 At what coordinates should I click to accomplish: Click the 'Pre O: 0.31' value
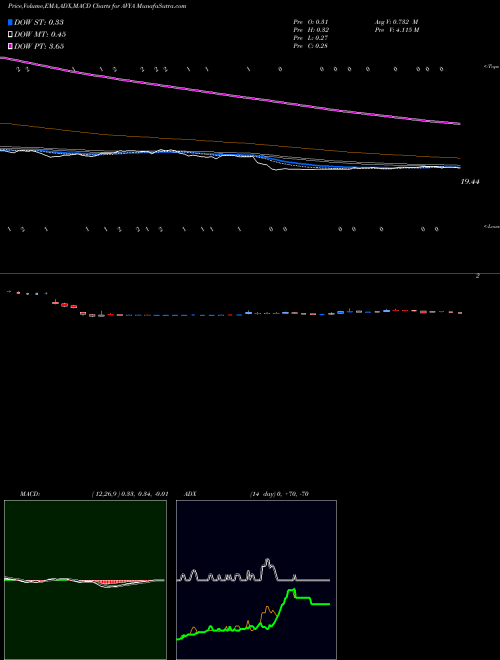311,22
